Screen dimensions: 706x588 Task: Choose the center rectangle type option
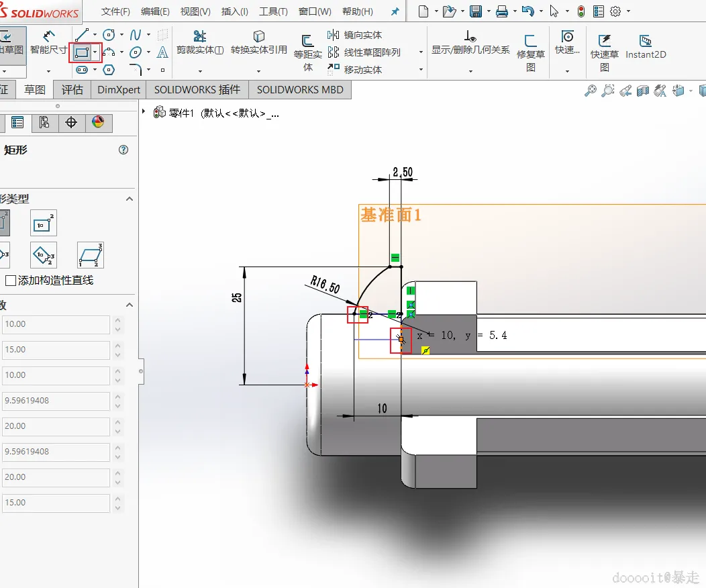(44, 223)
